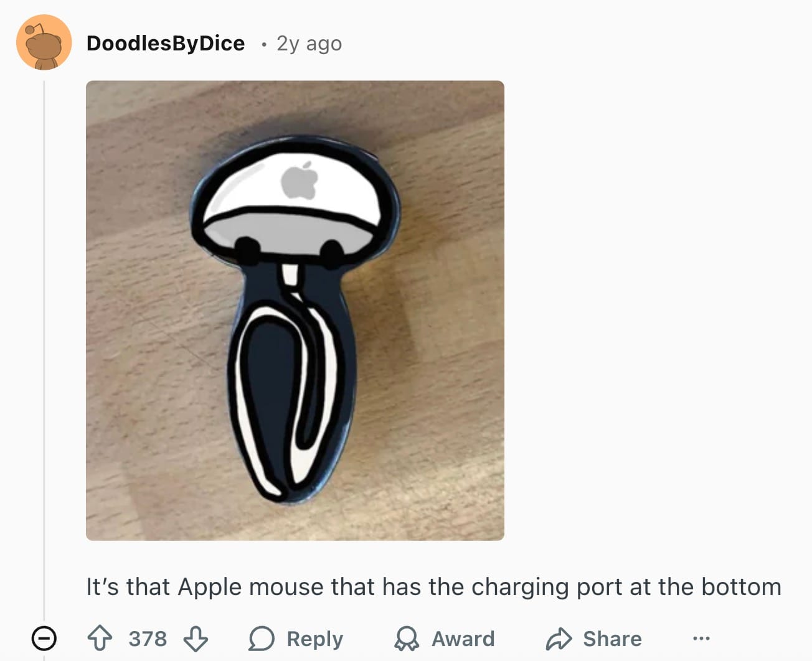Click the Award ribbon icon
The image size is (812, 661).
pyautogui.click(x=407, y=639)
